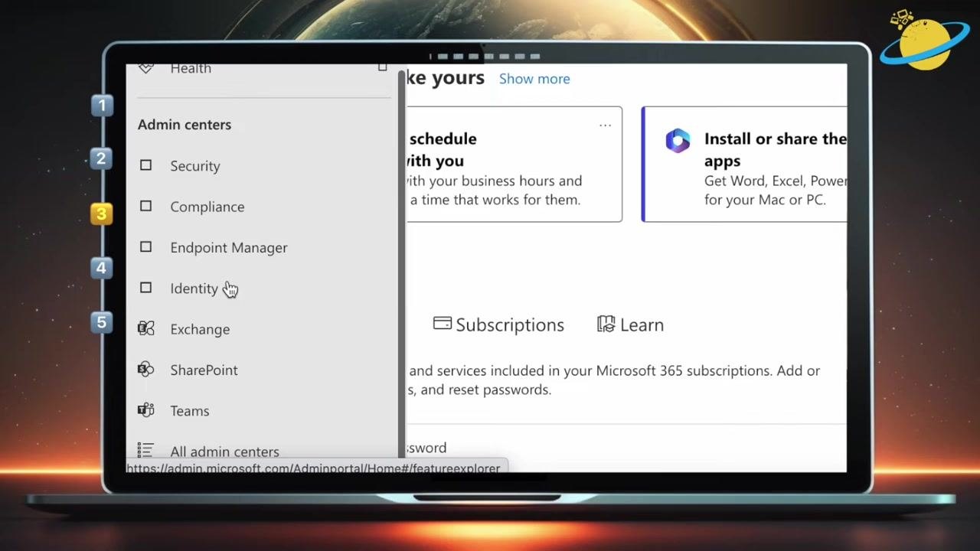Image resolution: width=980 pixels, height=551 pixels.
Task: Click the Show more link
Action: (x=534, y=79)
